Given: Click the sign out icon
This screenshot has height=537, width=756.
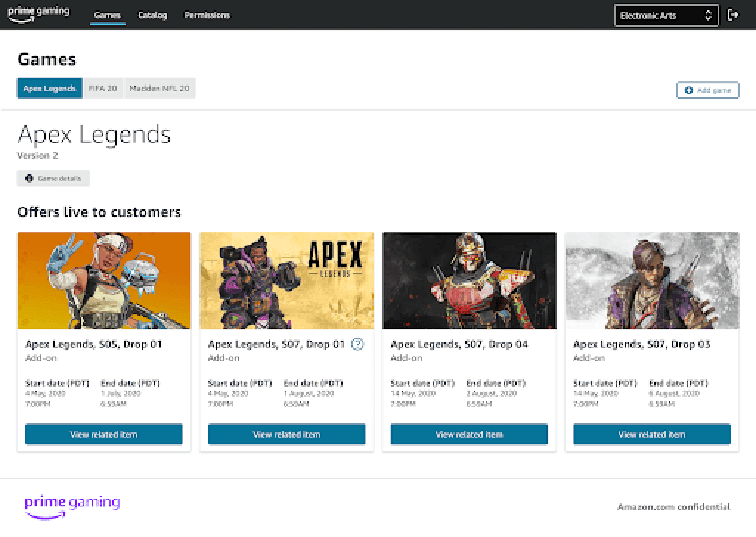Looking at the screenshot, I should (733, 15).
